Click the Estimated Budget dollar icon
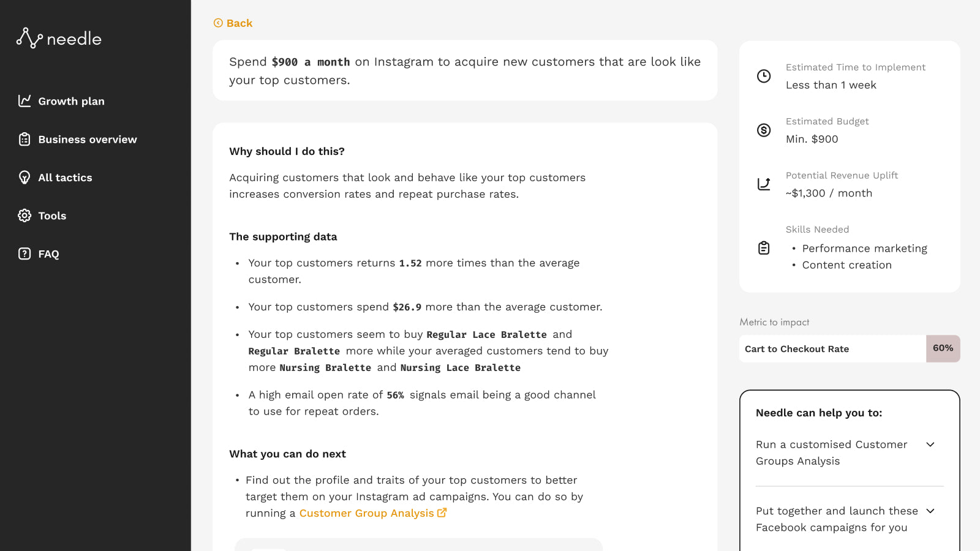The width and height of the screenshot is (980, 551). click(x=764, y=130)
